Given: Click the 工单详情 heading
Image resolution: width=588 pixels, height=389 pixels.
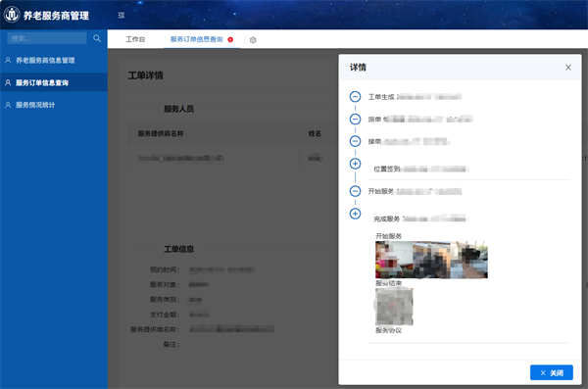Looking at the screenshot, I should 145,75.
